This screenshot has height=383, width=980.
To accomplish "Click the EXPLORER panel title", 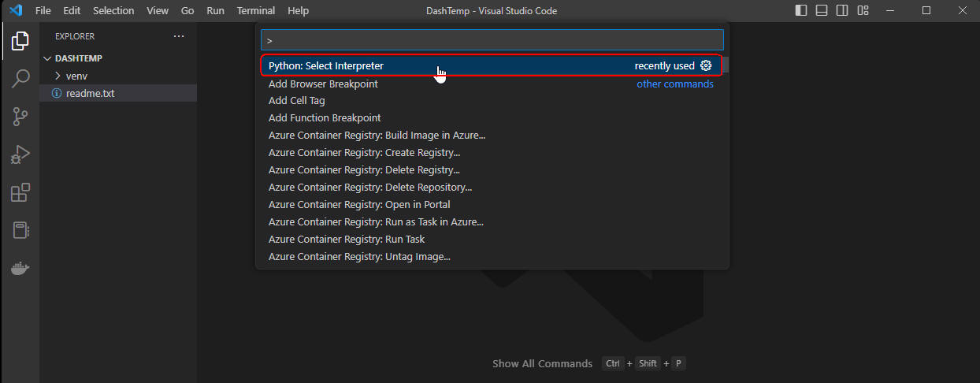I will [75, 36].
